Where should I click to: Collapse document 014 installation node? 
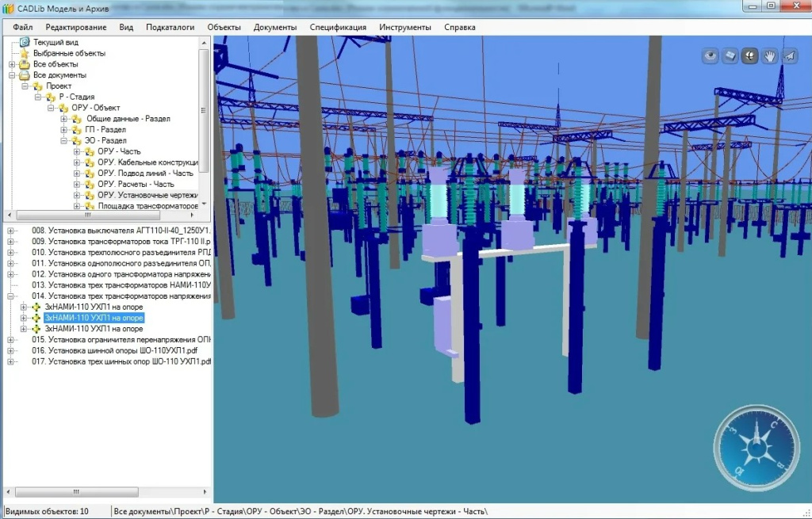(11, 296)
